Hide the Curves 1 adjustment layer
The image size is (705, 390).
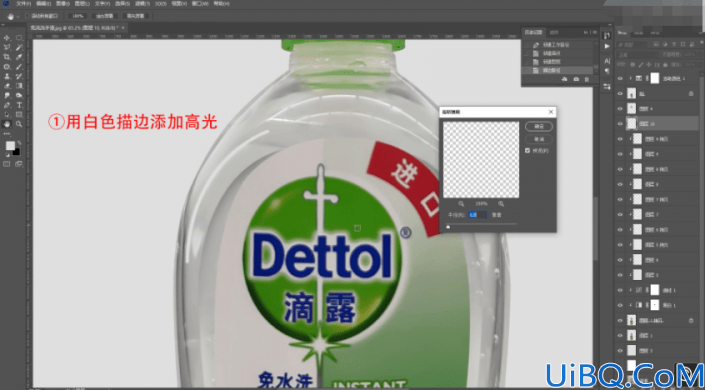pyautogui.click(x=620, y=290)
